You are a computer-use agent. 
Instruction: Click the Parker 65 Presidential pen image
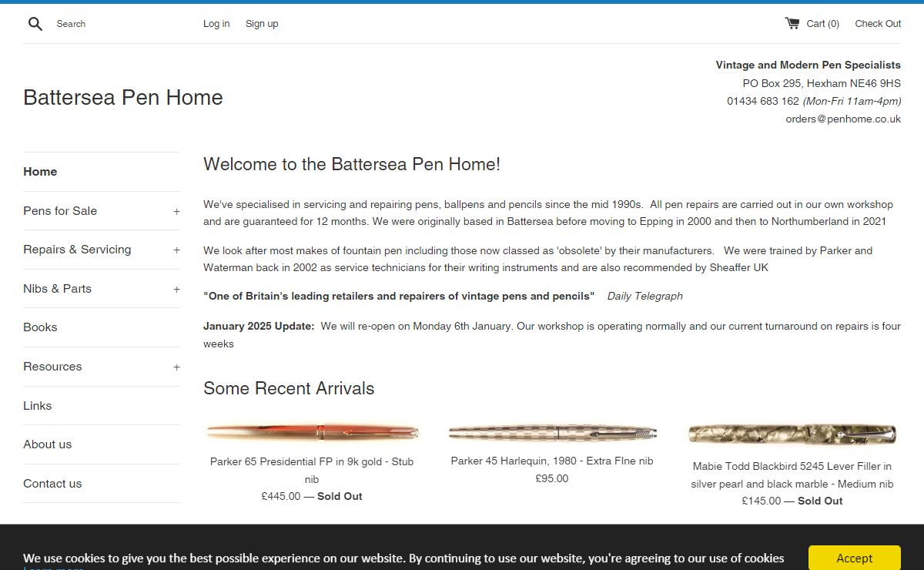click(x=312, y=432)
